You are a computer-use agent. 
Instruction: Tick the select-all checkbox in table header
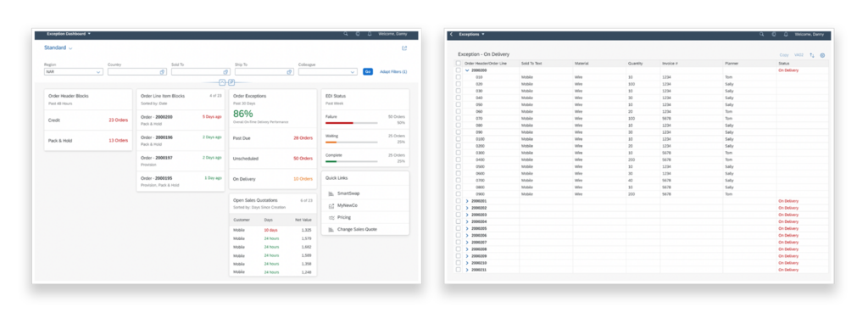(x=458, y=64)
